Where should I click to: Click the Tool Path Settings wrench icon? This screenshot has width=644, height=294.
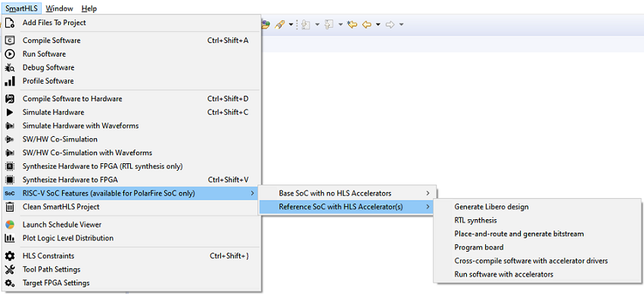point(10,269)
